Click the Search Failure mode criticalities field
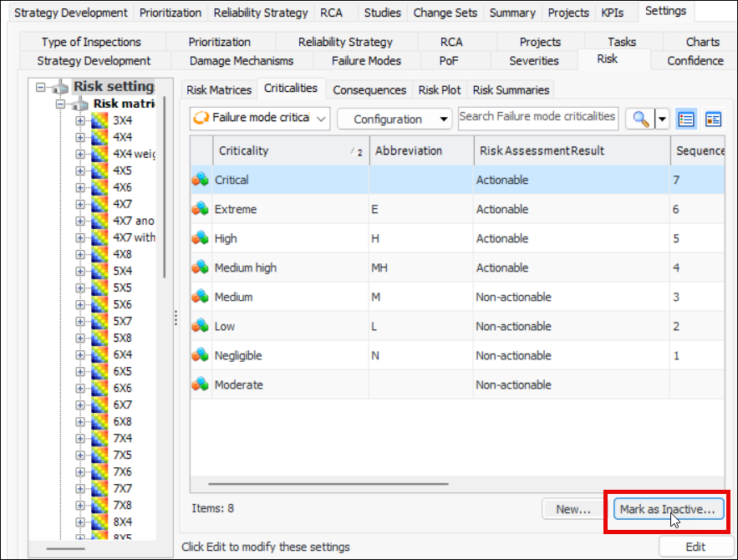 [537, 117]
